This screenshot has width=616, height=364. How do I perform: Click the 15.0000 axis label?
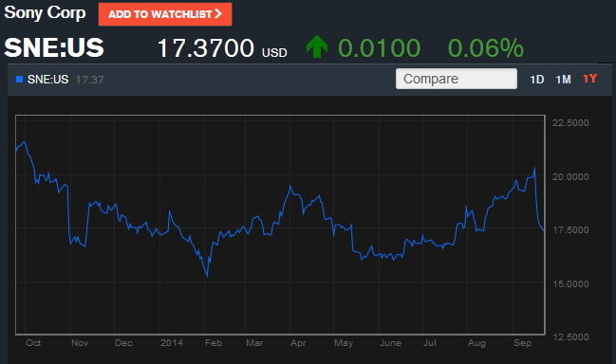[x=570, y=284]
